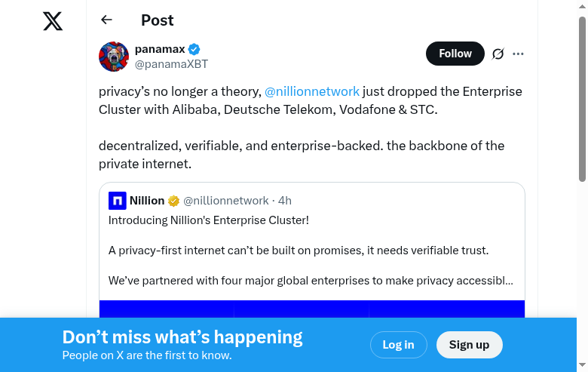The image size is (588, 372).
Task: Open quoted text 'Introducing Nillion's Enterprise Cluster!'
Action: pos(209,220)
